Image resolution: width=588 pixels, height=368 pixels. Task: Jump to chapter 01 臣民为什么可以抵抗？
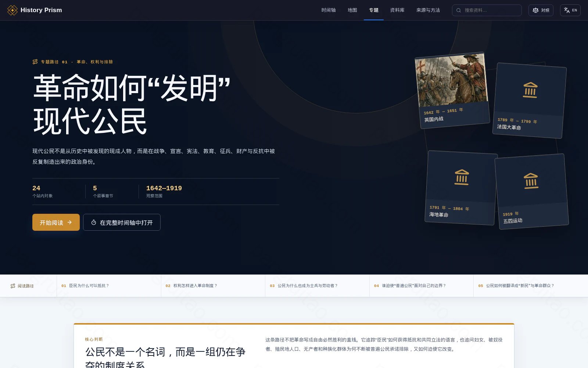[109, 286]
